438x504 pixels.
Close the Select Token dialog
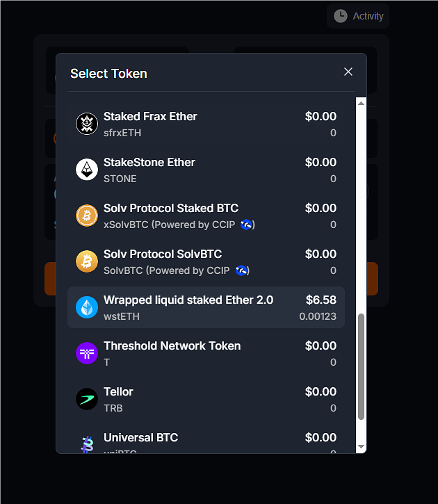[x=348, y=72]
